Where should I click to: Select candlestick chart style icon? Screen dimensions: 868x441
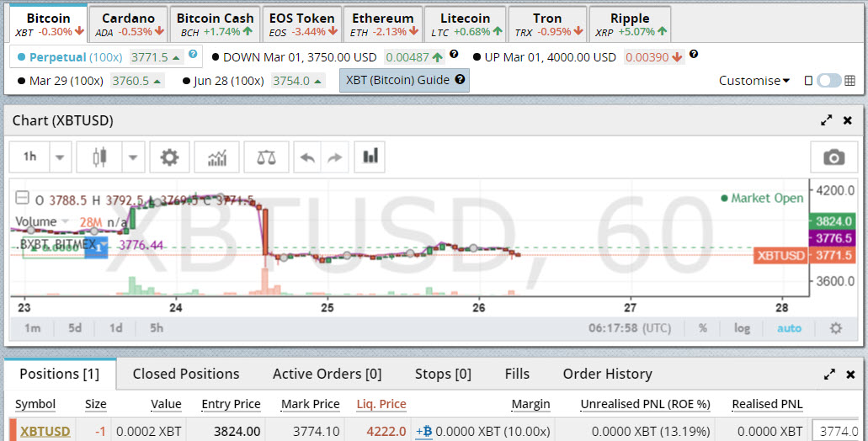pyautogui.click(x=99, y=157)
